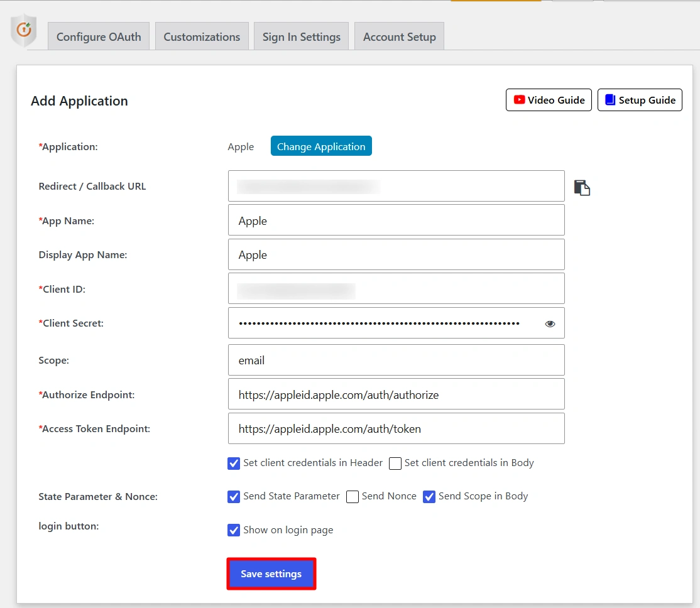This screenshot has width=700, height=608.
Task: Enable Set client credentials in Body
Action: tap(395, 464)
